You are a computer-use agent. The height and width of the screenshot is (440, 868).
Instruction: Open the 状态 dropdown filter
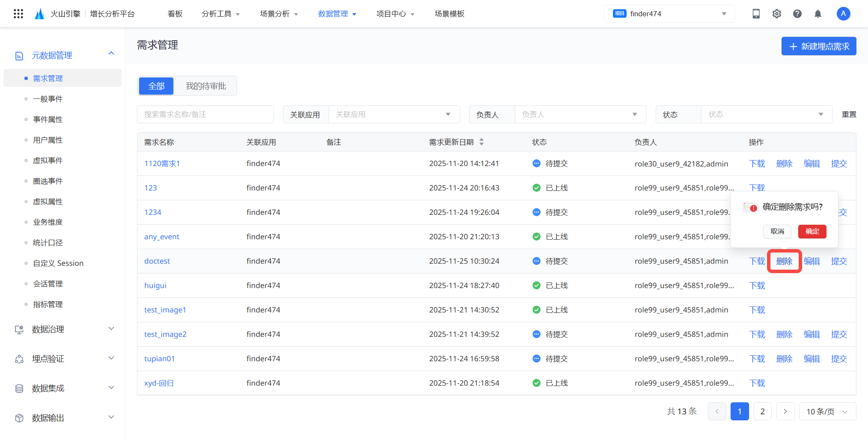[766, 115]
